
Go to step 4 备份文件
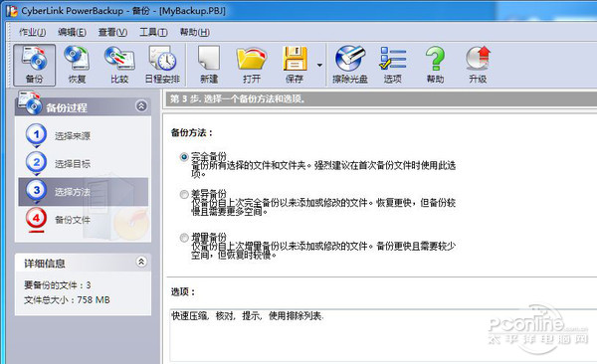point(73,220)
